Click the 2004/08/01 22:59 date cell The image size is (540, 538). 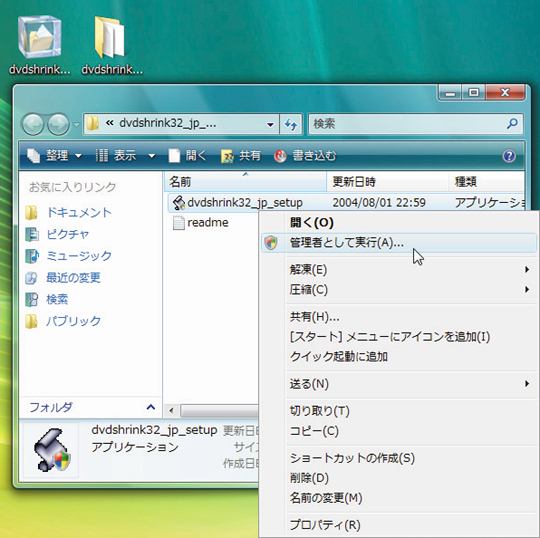point(379,203)
